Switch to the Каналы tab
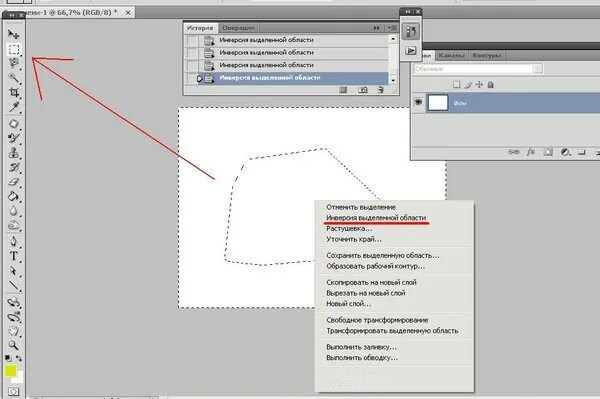Image resolution: width=600 pixels, height=399 pixels. (x=452, y=55)
